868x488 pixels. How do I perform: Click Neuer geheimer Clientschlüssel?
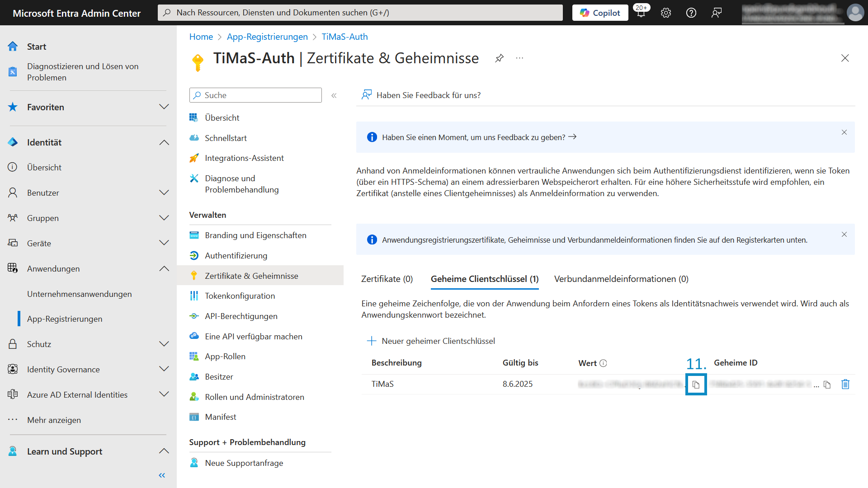pyautogui.click(x=431, y=341)
